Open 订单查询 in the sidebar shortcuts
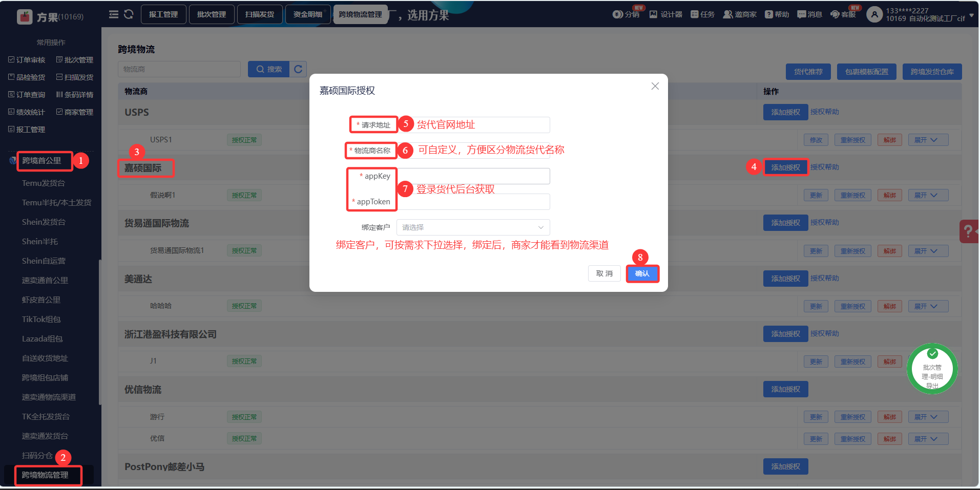The height and width of the screenshot is (490, 980). pos(27,95)
